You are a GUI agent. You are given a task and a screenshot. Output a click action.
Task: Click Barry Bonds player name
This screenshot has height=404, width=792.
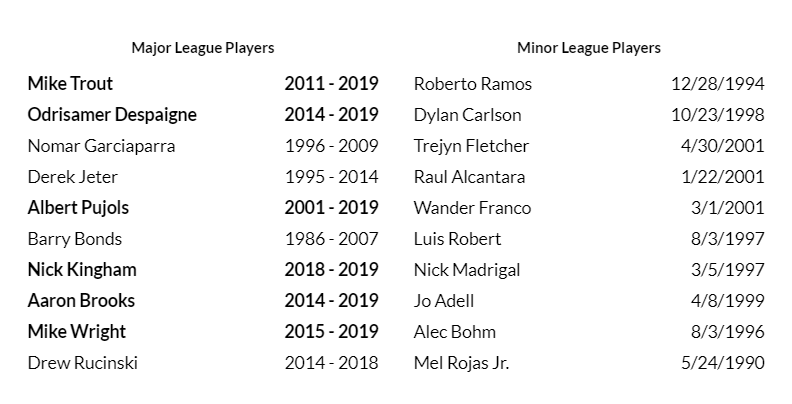point(75,239)
